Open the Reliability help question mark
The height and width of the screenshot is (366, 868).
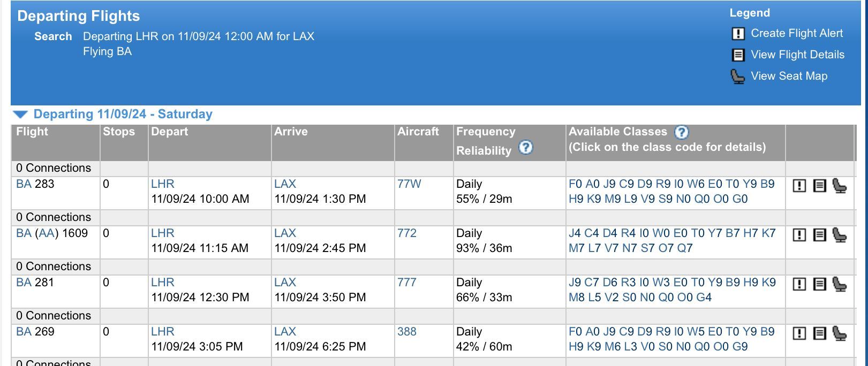point(526,147)
